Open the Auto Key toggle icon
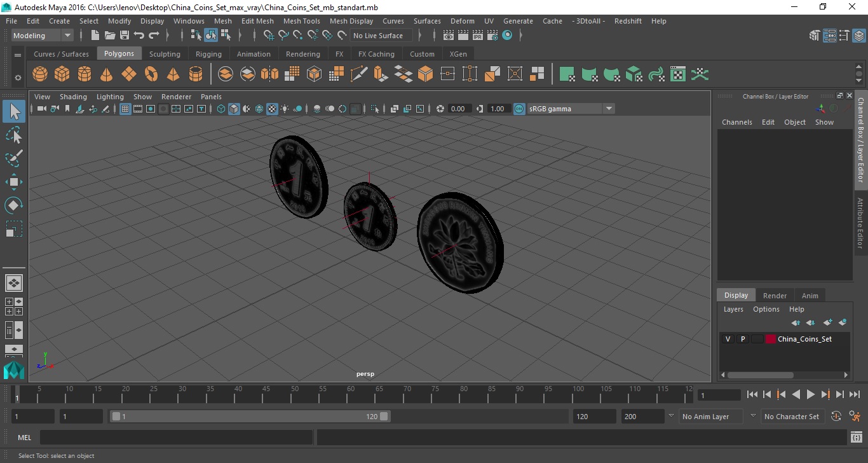 click(836, 417)
